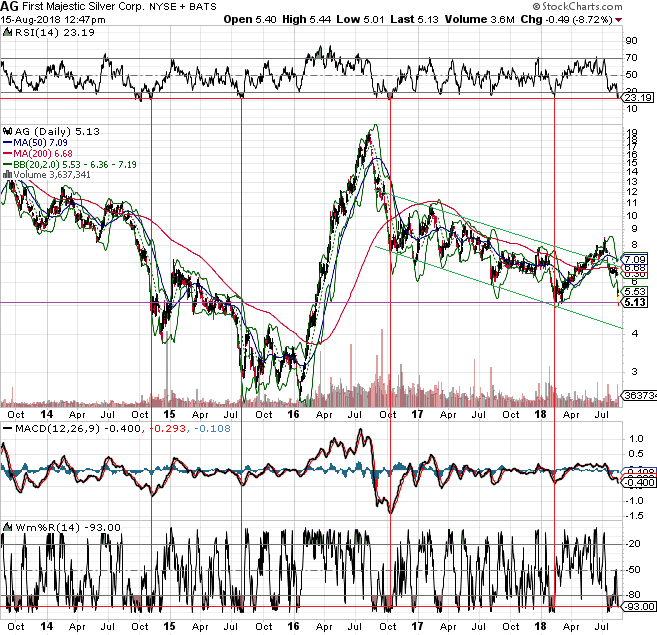This screenshot has width=657, height=635.
Task: Click the red down arrow beside Chg
Action: click(618, 20)
